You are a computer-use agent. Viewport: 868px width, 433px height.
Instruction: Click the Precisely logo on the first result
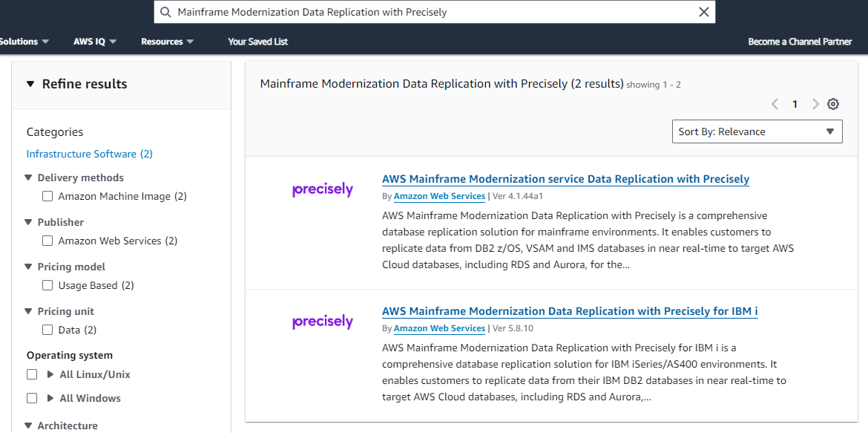point(323,189)
